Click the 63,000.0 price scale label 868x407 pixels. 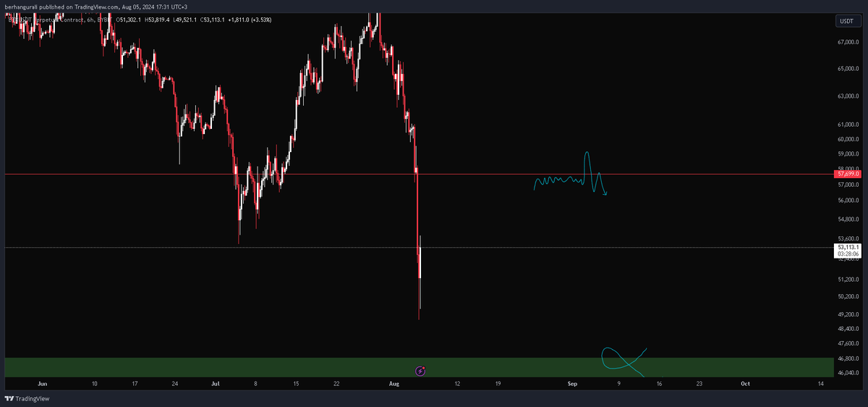pos(848,96)
